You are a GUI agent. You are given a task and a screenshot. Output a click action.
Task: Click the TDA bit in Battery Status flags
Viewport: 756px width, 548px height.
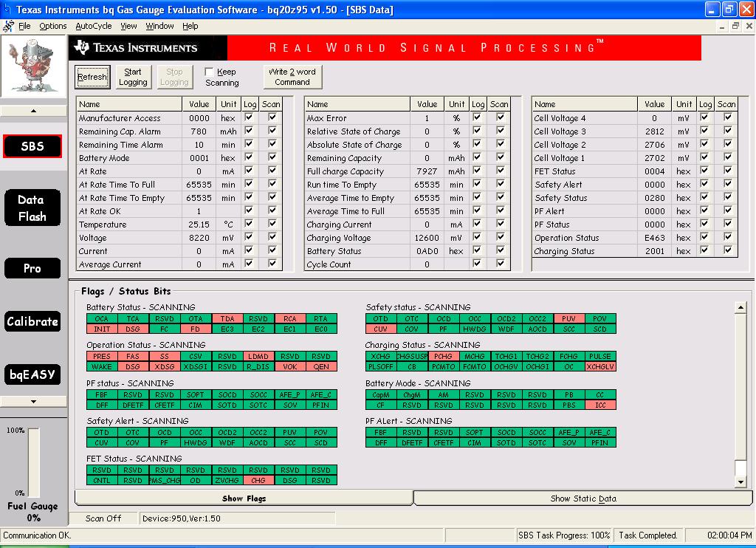[227, 319]
